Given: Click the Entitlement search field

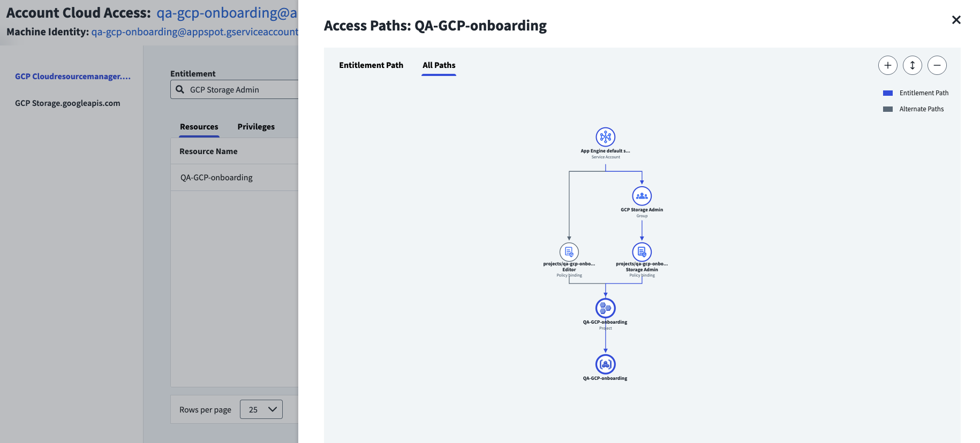Looking at the screenshot, I should (235, 89).
